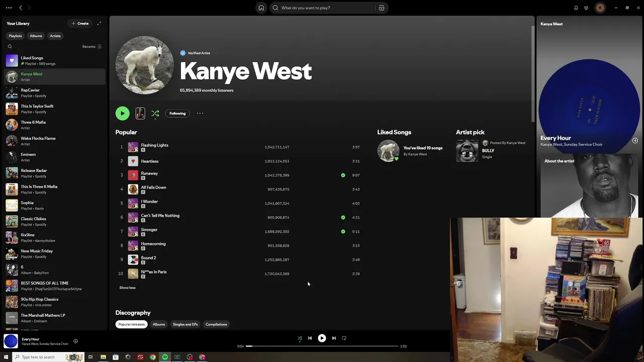Click the Every Hour title in Now Playing panel
Screen dimensions: 644x362
(555, 138)
